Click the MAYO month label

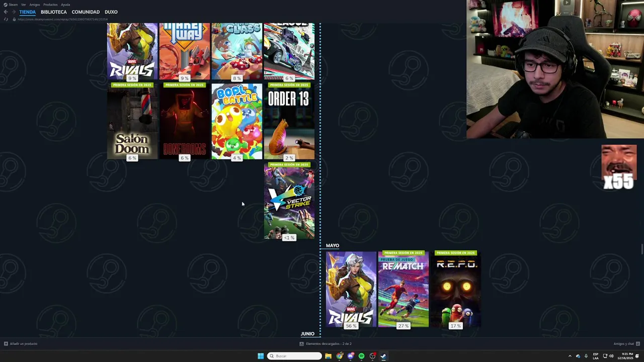pos(333,245)
